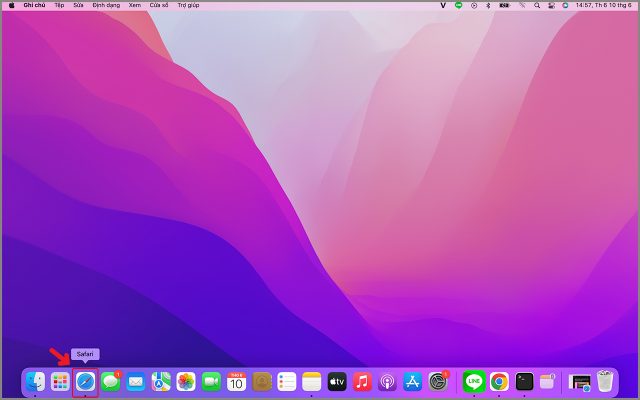Open Safari from the dock
The height and width of the screenshot is (400, 640).
pyautogui.click(x=85, y=381)
